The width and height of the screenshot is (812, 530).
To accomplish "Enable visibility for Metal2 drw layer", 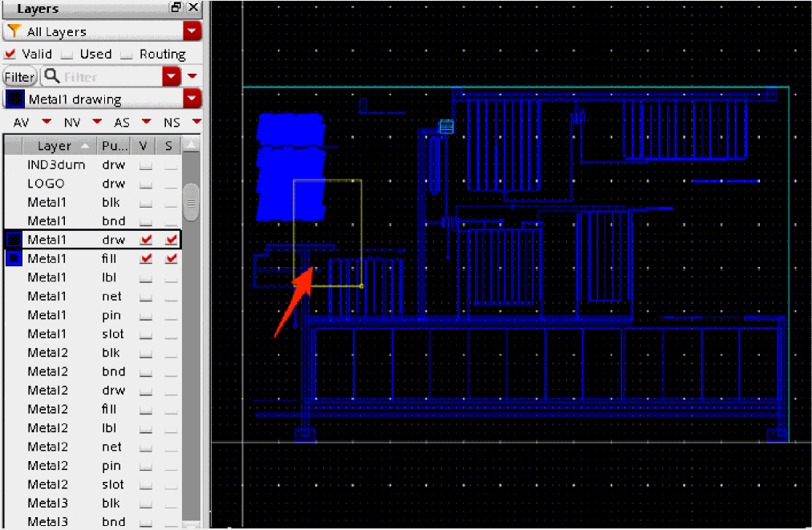I will (146, 390).
